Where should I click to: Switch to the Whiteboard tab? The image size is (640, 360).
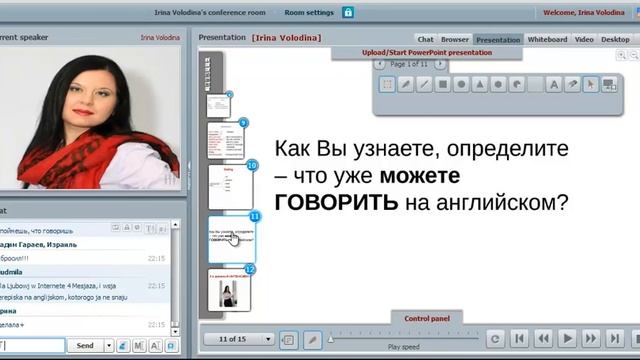coord(547,40)
